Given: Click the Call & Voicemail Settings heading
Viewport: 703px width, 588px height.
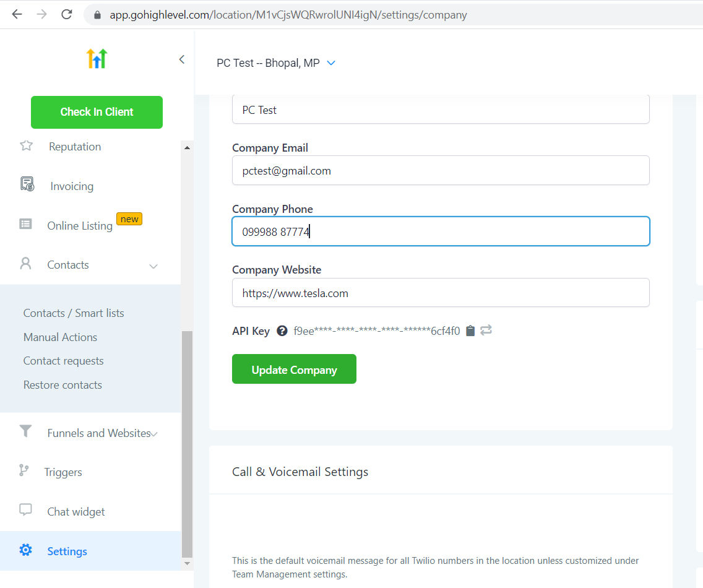Looking at the screenshot, I should tap(300, 472).
